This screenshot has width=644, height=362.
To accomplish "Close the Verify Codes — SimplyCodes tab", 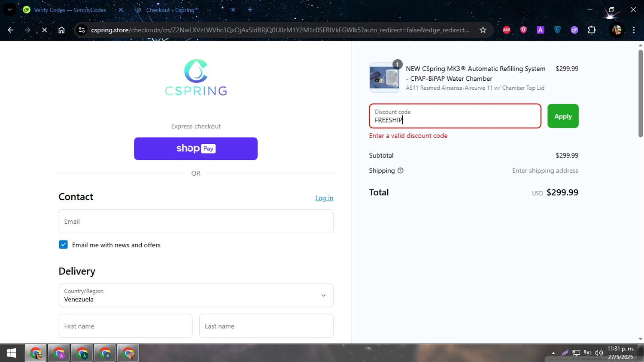I will pyautogui.click(x=121, y=10).
